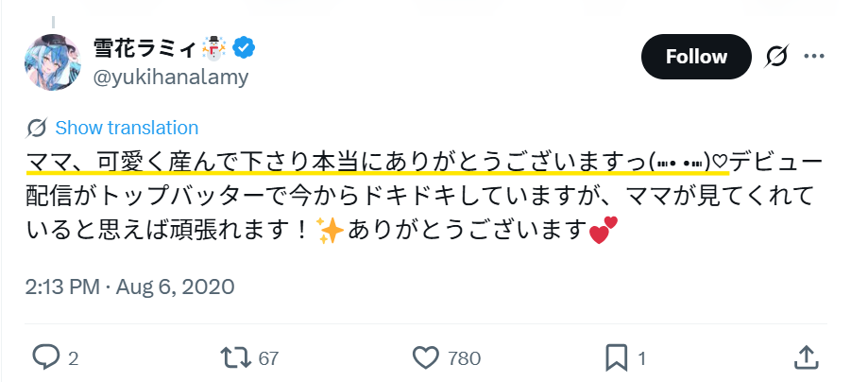
Task: Repost this tweet with the retweet icon
Action: (x=232, y=356)
